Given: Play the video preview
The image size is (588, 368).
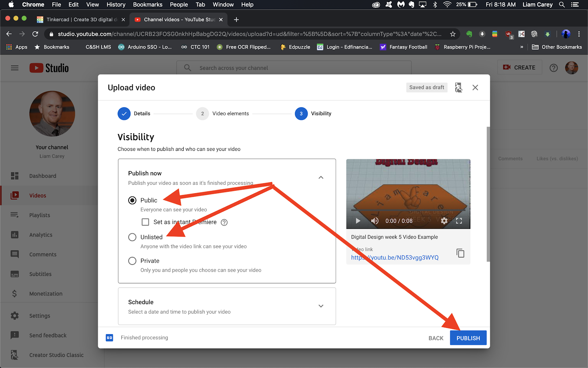Looking at the screenshot, I should point(358,221).
